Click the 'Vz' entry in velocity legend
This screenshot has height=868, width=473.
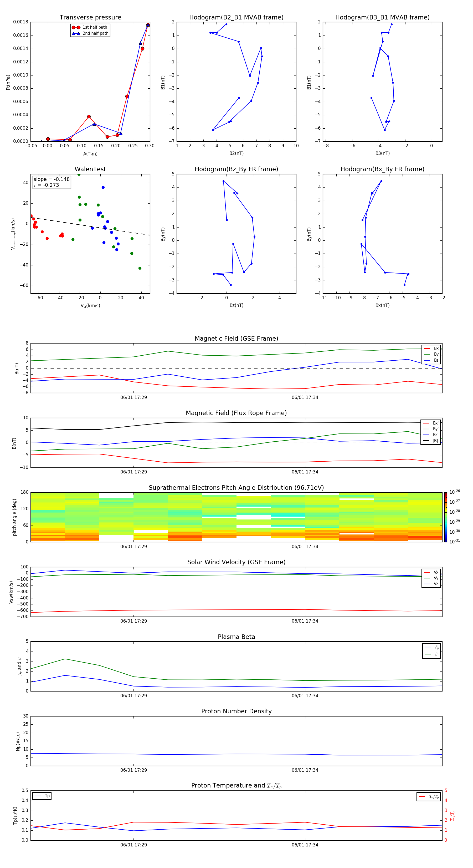(431, 584)
